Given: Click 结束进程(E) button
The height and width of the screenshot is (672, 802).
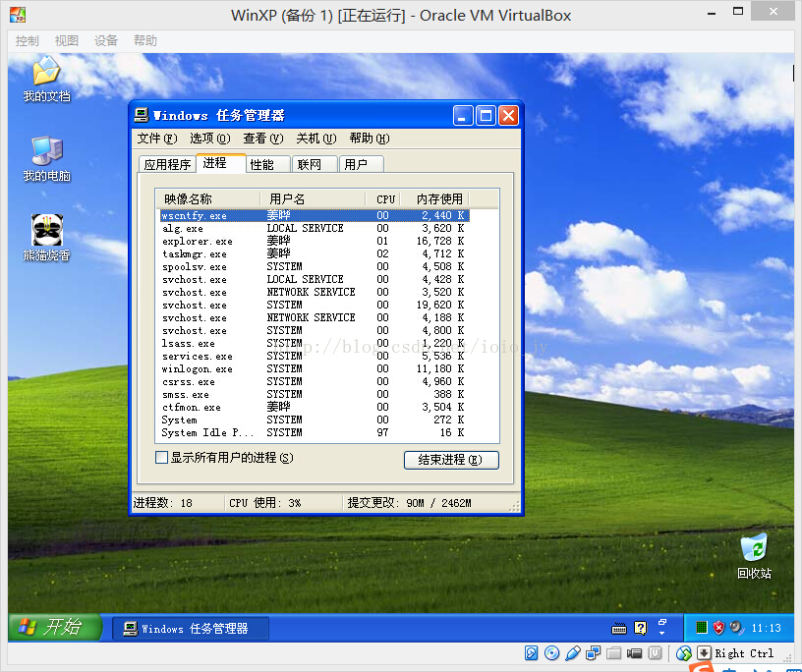Looking at the screenshot, I should [451, 460].
